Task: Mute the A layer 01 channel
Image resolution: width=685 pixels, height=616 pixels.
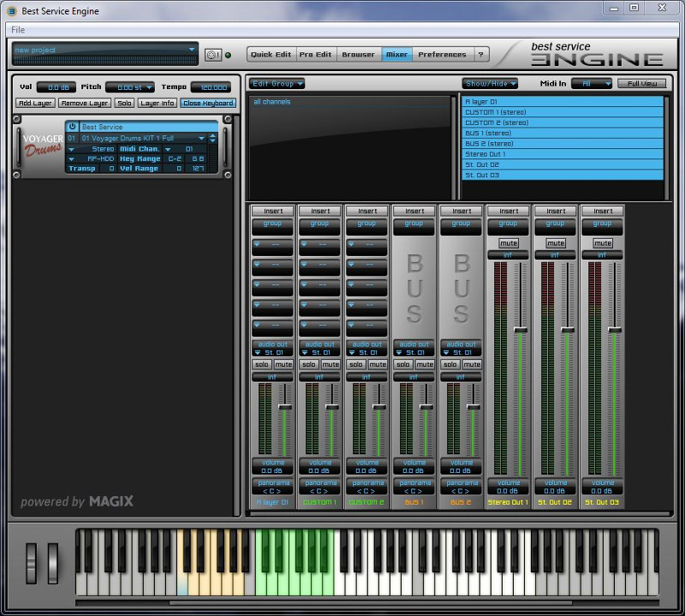Action: (283, 364)
